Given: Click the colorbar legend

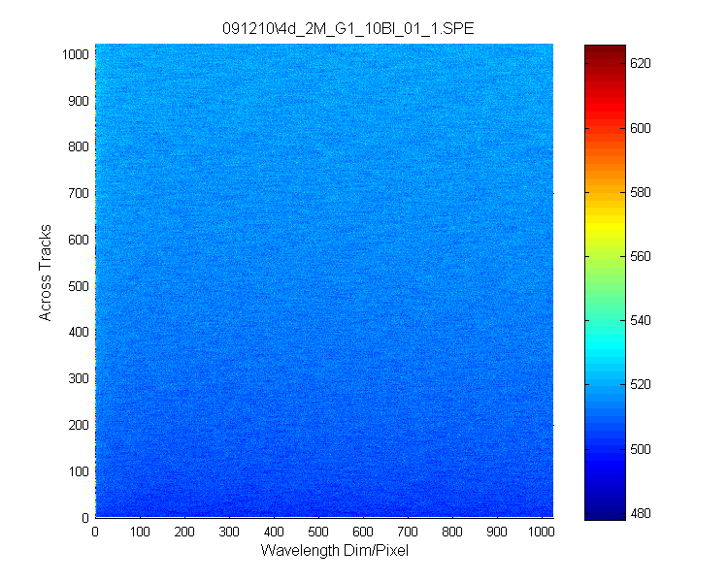Looking at the screenshot, I should (605, 282).
